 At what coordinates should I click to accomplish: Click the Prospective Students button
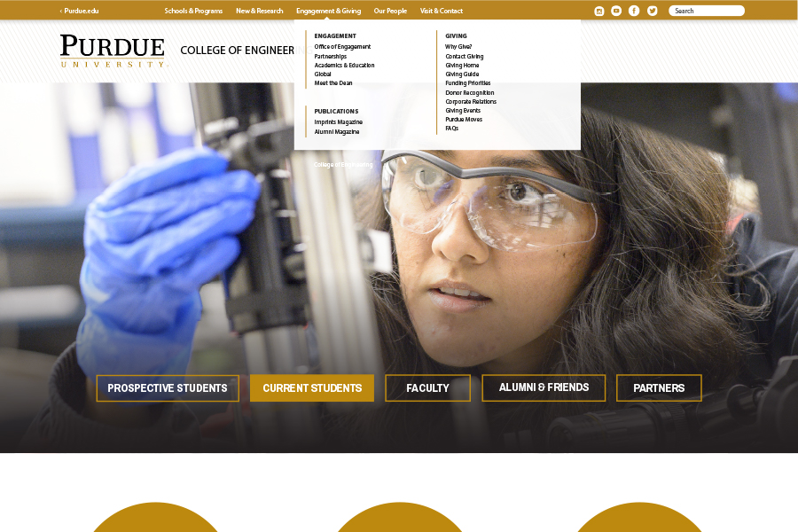coord(168,388)
